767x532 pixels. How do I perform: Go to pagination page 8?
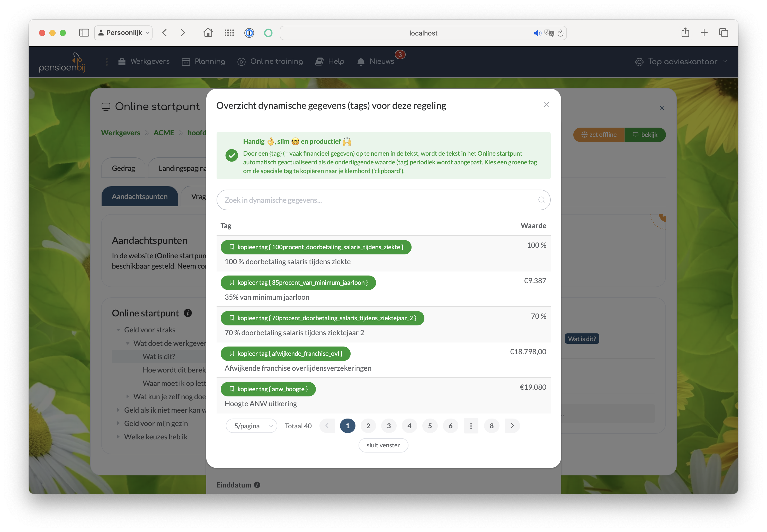[492, 426]
